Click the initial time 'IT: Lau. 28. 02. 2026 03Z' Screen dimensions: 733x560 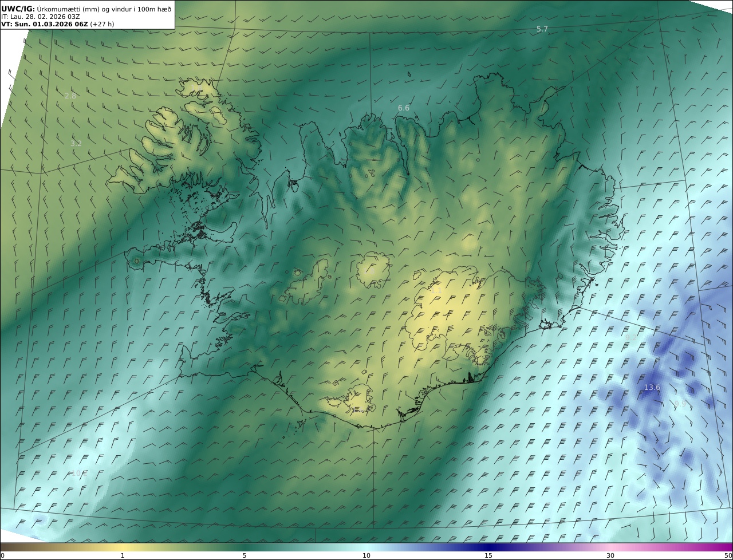coord(41,17)
